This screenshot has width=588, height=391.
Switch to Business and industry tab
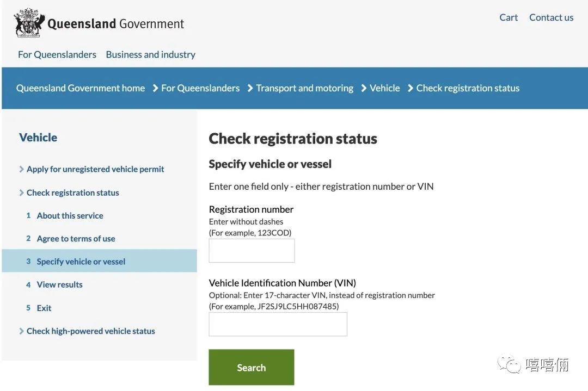point(150,54)
